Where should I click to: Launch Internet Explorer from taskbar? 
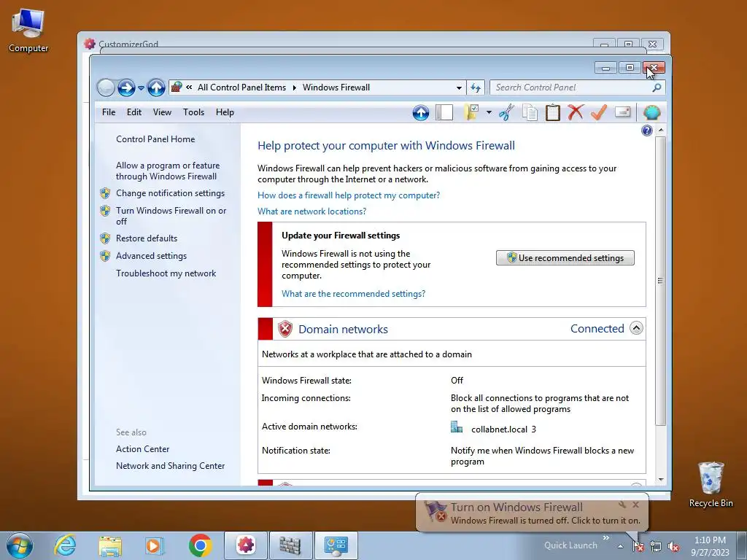click(65, 545)
